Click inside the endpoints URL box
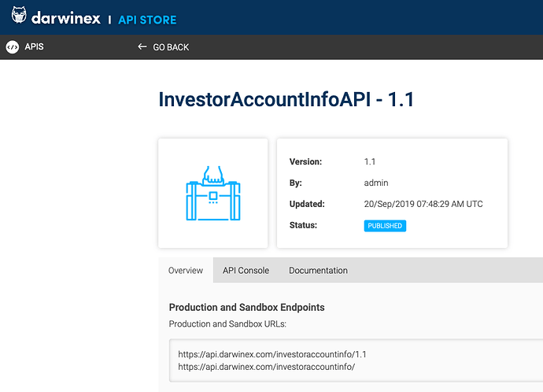 (356, 361)
